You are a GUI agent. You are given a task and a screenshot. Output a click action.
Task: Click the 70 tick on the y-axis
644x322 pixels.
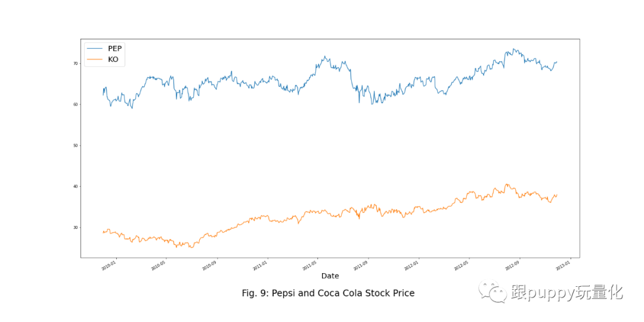coord(76,63)
